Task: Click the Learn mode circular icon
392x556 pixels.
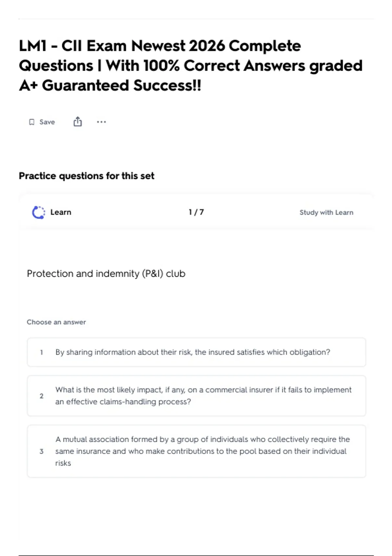Action: [39, 212]
